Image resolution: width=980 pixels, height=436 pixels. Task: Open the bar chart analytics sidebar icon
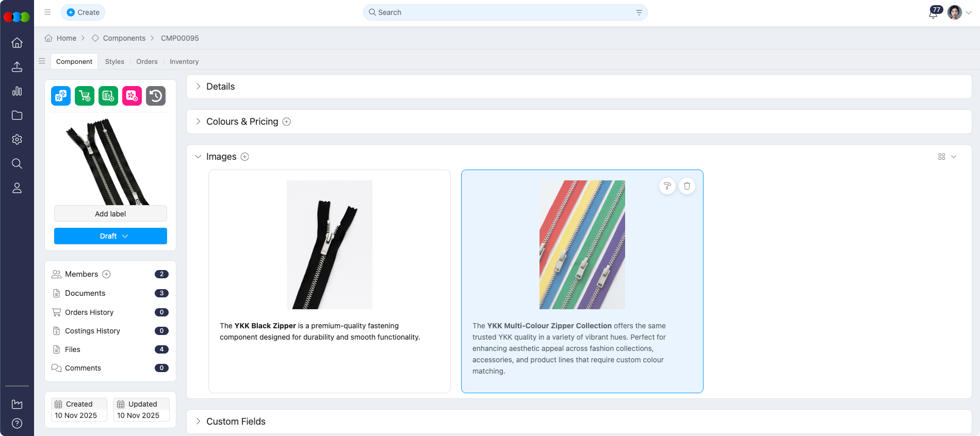pyautogui.click(x=17, y=91)
